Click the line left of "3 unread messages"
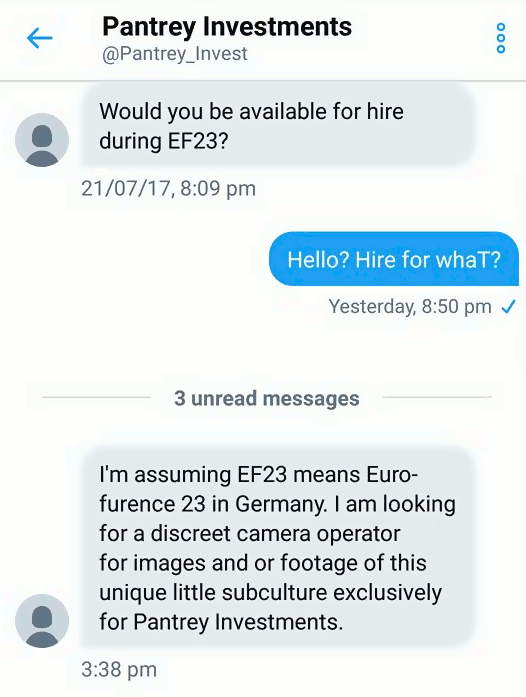Viewport: 526px width, 697px height. tap(96, 397)
